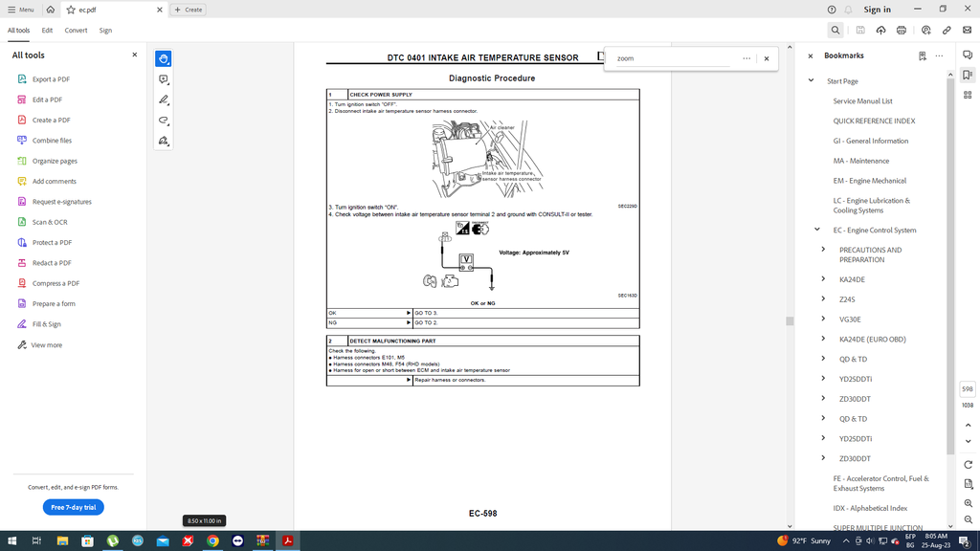Open Chrome from the taskbar
This screenshot has width=980, height=551.
tap(212, 541)
